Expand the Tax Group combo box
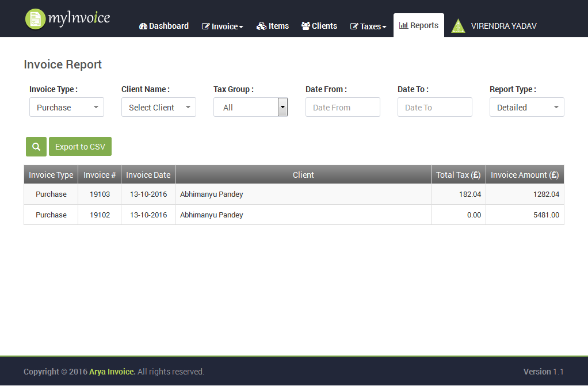 coord(282,107)
